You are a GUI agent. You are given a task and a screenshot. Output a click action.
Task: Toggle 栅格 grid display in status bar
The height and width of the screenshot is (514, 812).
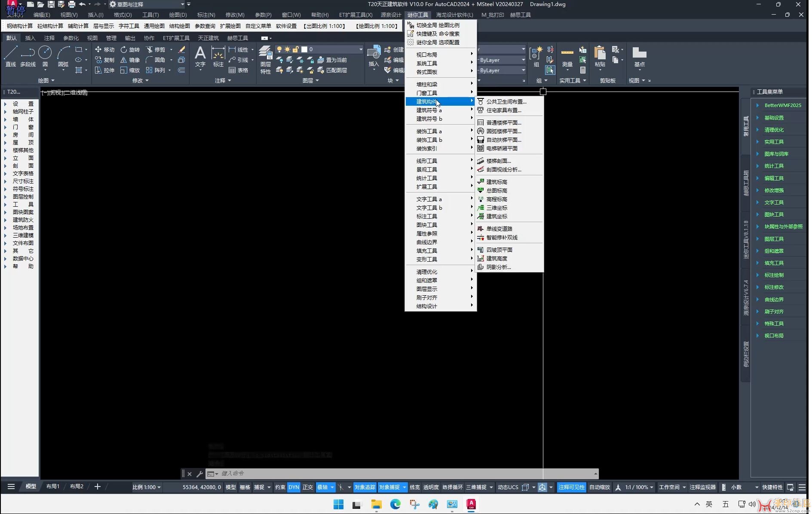pyautogui.click(x=245, y=487)
